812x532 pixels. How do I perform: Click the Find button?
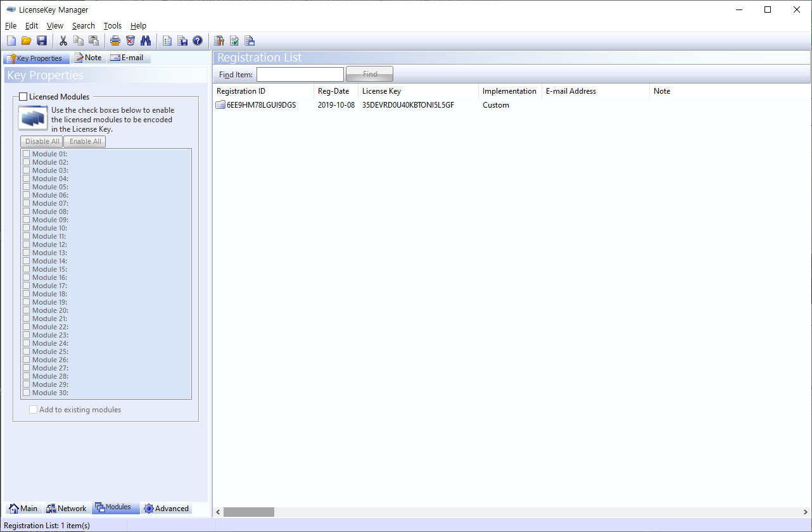coord(370,74)
